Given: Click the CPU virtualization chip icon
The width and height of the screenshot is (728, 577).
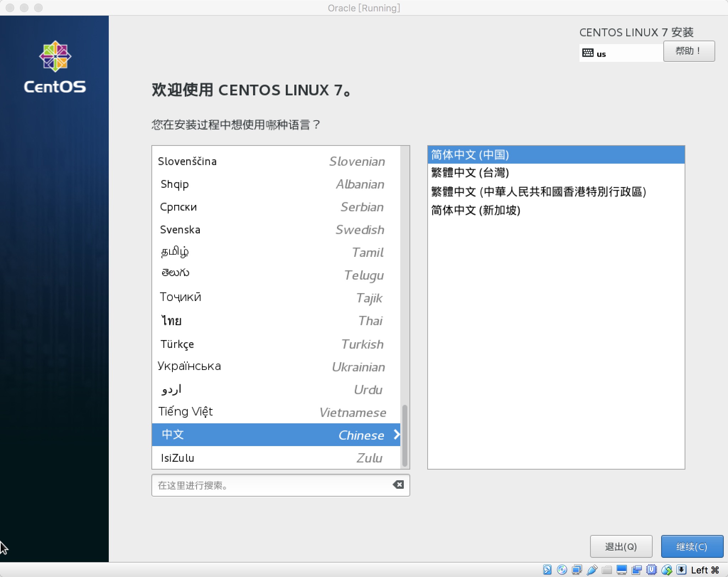Looking at the screenshot, I should click(652, 570).
